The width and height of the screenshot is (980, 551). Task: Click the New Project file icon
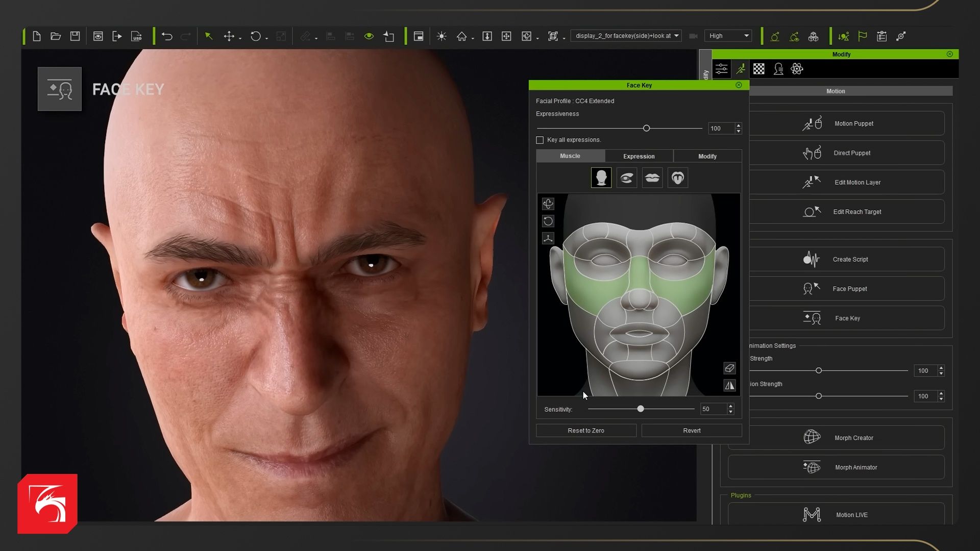(x=37, y=36)
